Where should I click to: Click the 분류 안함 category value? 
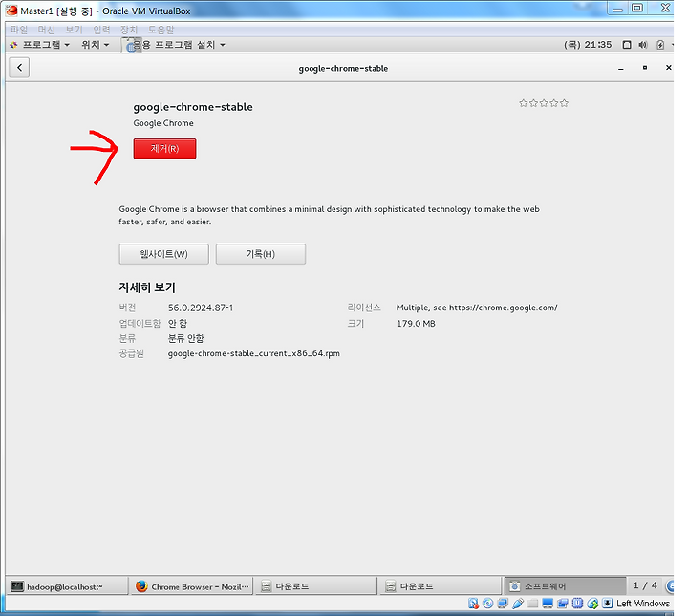click(x=186, y=338)
